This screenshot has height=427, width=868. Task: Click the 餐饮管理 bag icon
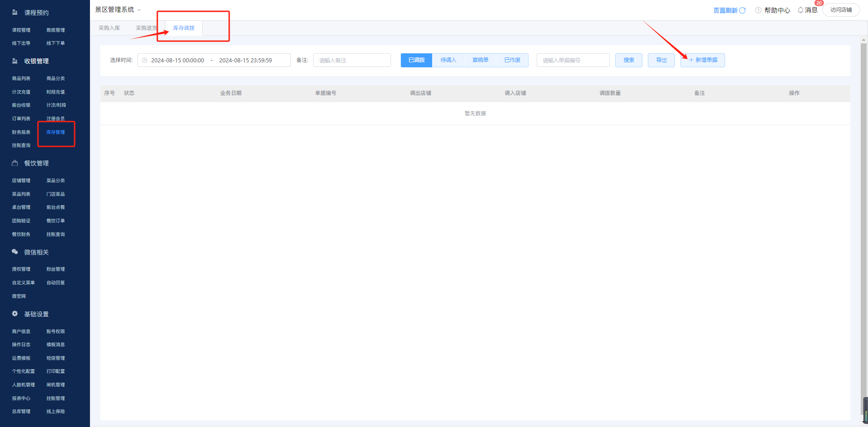click(15, 163)
